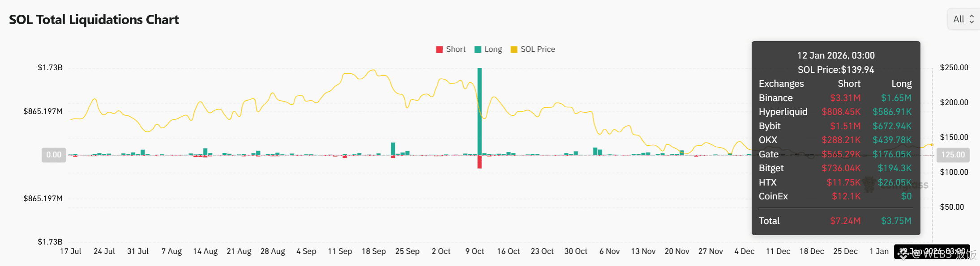Toggle the Short series in legend
Image resolution: width=980 pixels, height=266 pixels.
pyautogui.click(x=456, y=49)
